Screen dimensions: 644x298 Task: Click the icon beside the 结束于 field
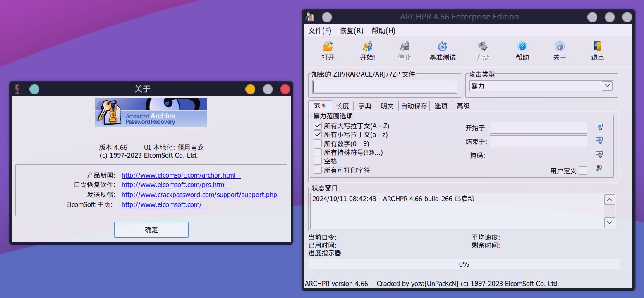tap(599, 141)
